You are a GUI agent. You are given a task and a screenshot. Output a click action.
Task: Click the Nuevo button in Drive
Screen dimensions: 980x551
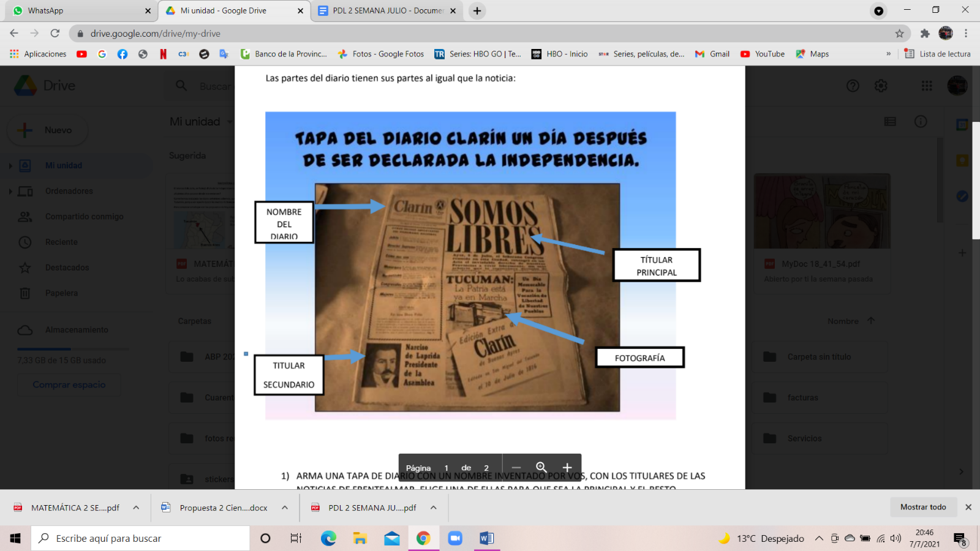tap(48, 130)
